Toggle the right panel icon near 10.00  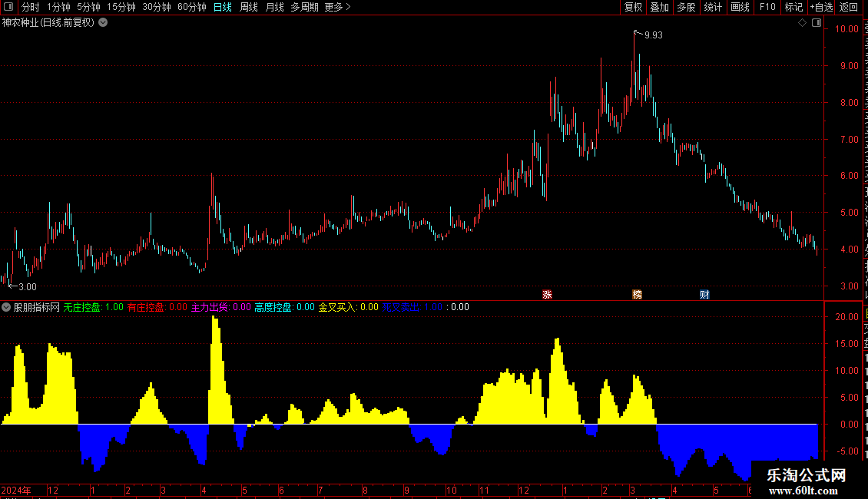click(x=817, y=23)
